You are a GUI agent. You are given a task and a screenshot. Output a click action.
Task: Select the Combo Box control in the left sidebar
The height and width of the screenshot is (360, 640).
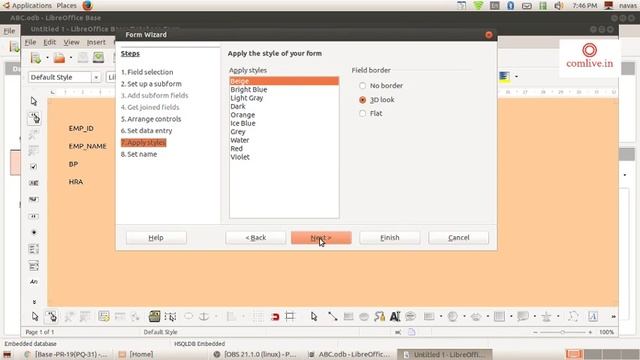pos(34,266)
